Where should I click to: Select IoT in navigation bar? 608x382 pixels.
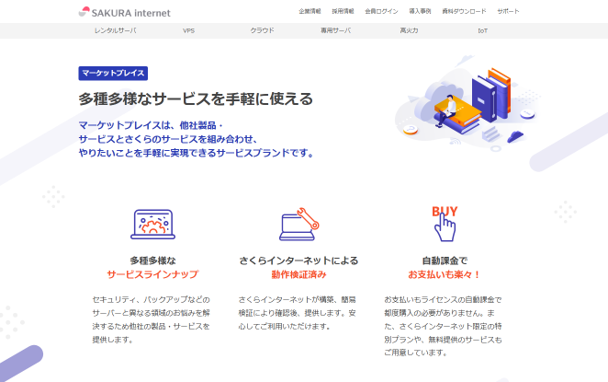tap(482, 31)
